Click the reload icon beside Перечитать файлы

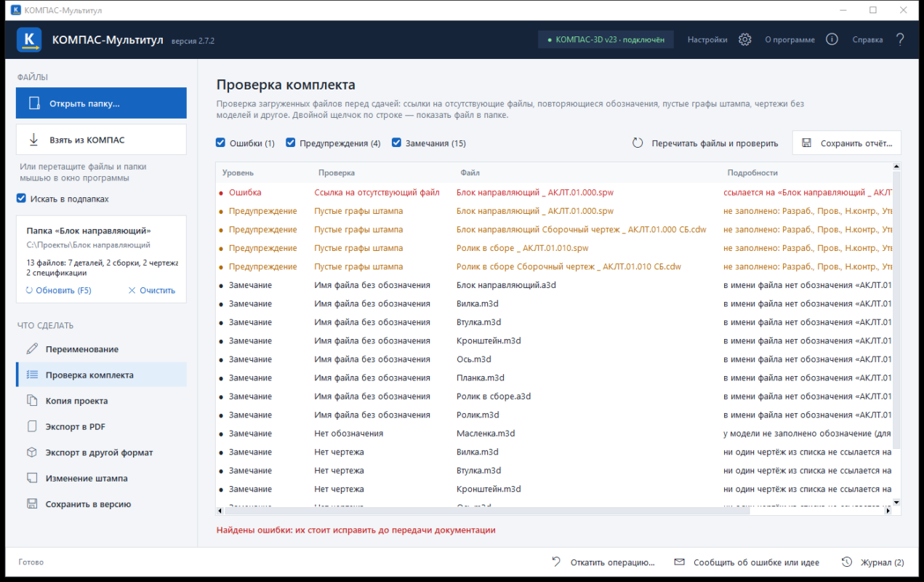click(x=638, y=143)
